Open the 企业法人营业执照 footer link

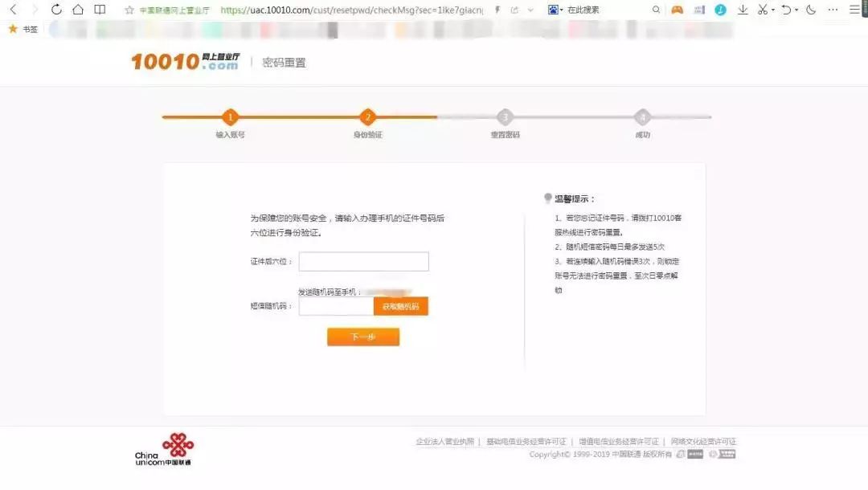pos(445,441)
